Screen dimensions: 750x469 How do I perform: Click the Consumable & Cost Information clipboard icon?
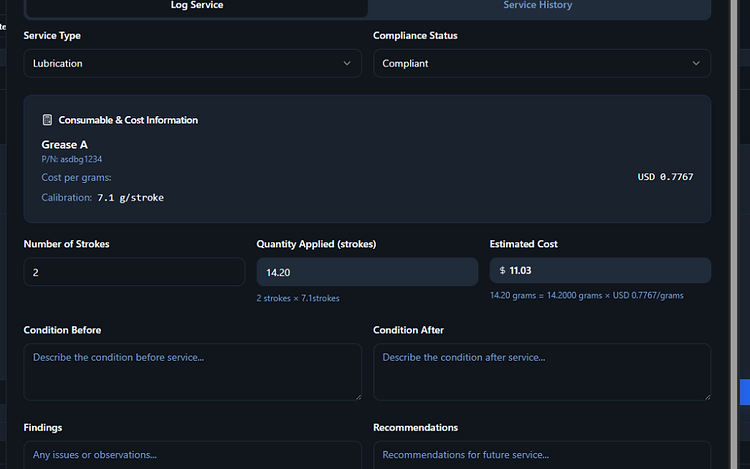47,120
